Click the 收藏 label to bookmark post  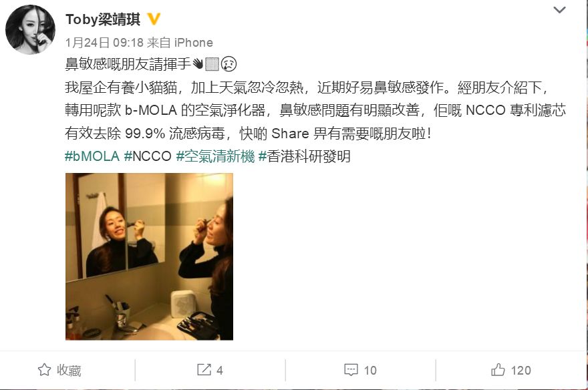tap(69, 370)
